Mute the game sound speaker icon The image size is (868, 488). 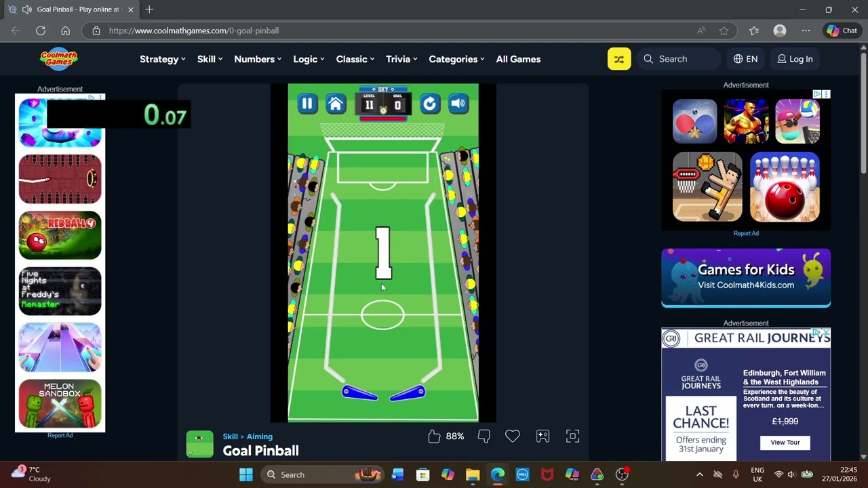click(x=458, y=104)
